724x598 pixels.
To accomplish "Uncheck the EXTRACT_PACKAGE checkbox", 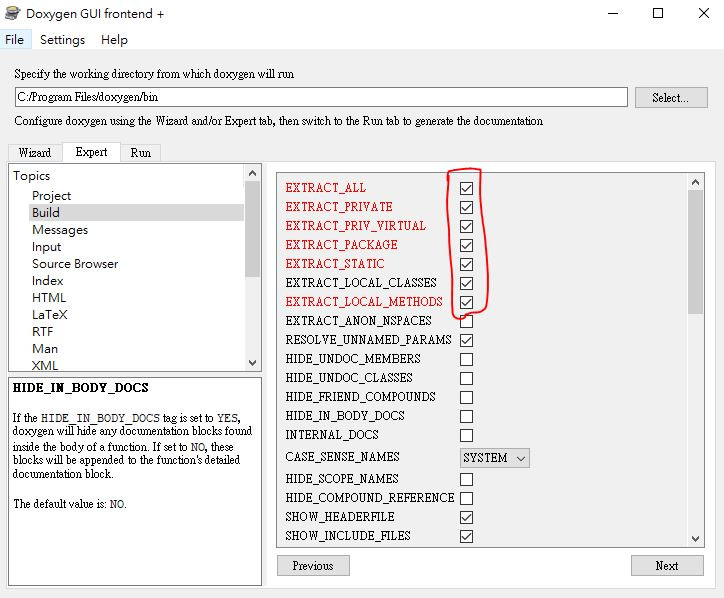I will 466,245.
